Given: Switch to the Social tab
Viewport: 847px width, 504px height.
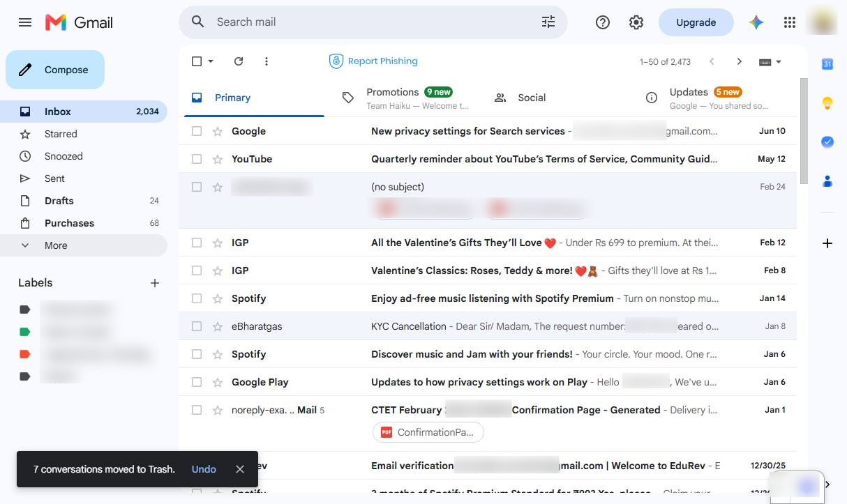Looking at the screenshot, I should 557,98.
